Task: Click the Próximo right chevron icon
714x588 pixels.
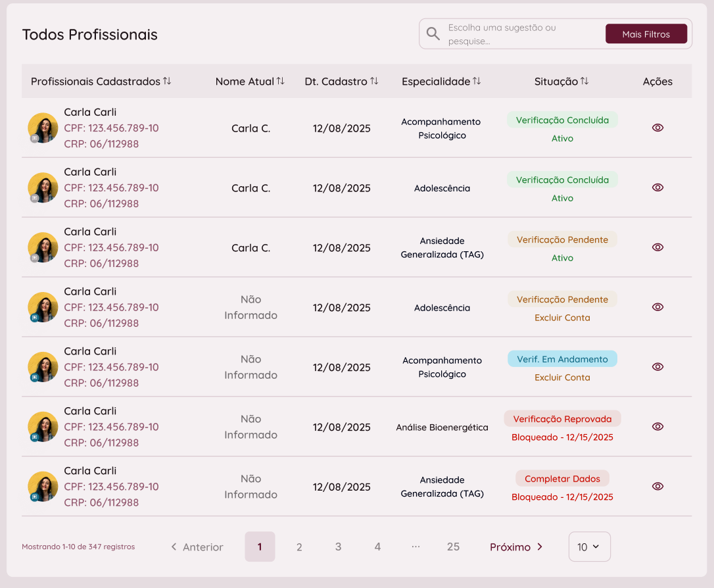Action: [540, 547]
